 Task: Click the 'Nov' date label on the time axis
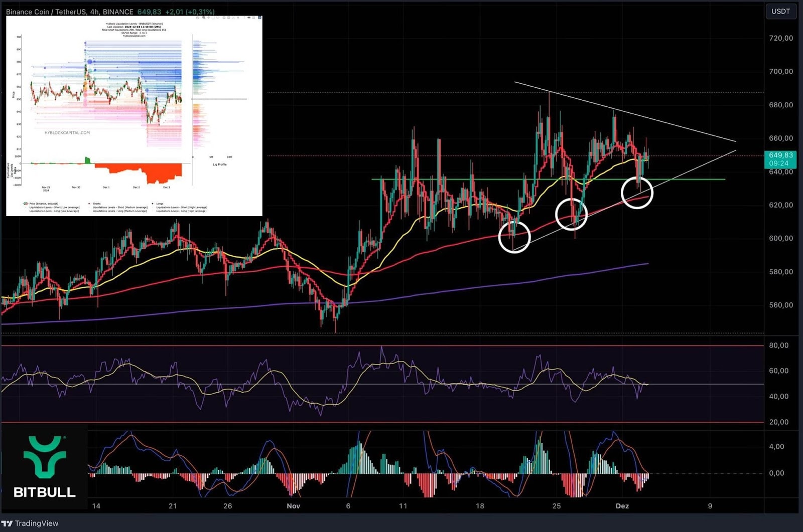pos(294,506)
